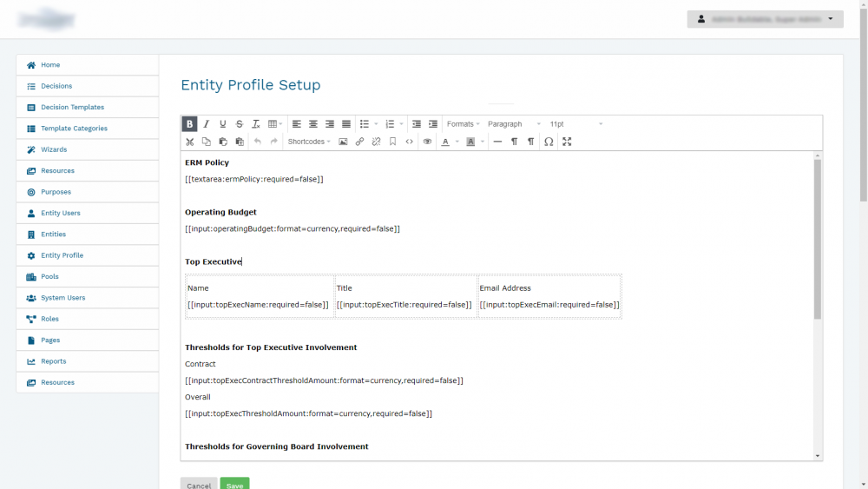Expand the 11pt font size dropdown
The image size is (868, 489).
pos(575,124)
